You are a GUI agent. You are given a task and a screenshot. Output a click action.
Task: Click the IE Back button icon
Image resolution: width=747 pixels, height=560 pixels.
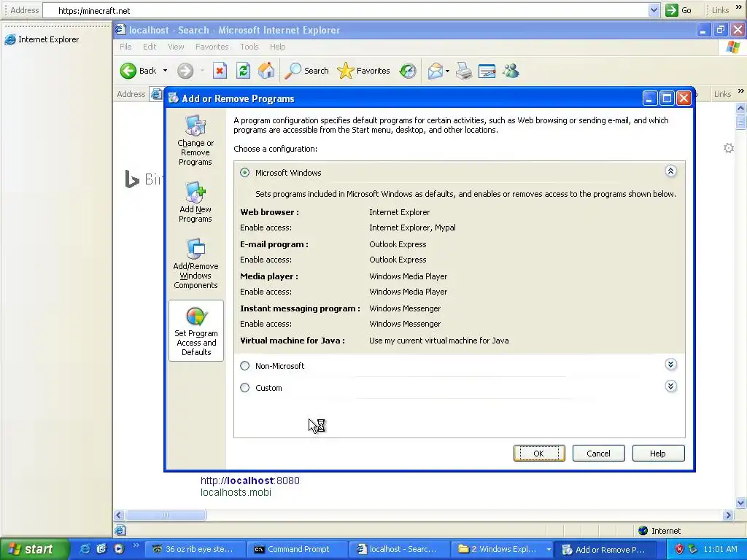tap(128, 71)
